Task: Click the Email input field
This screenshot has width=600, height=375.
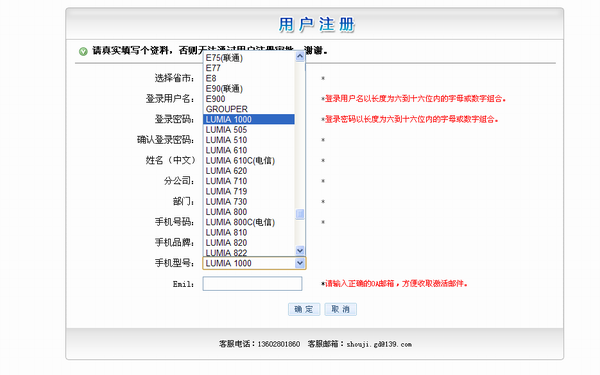Action: (x=252, y=284)
